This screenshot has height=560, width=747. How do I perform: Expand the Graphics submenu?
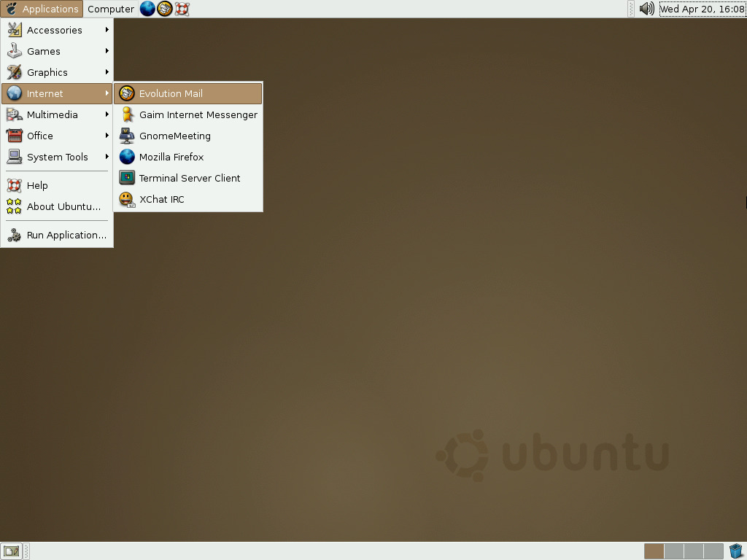(x=47, y=72)
